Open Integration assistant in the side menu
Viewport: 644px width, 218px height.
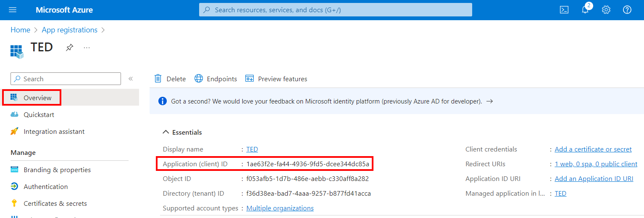71,131
